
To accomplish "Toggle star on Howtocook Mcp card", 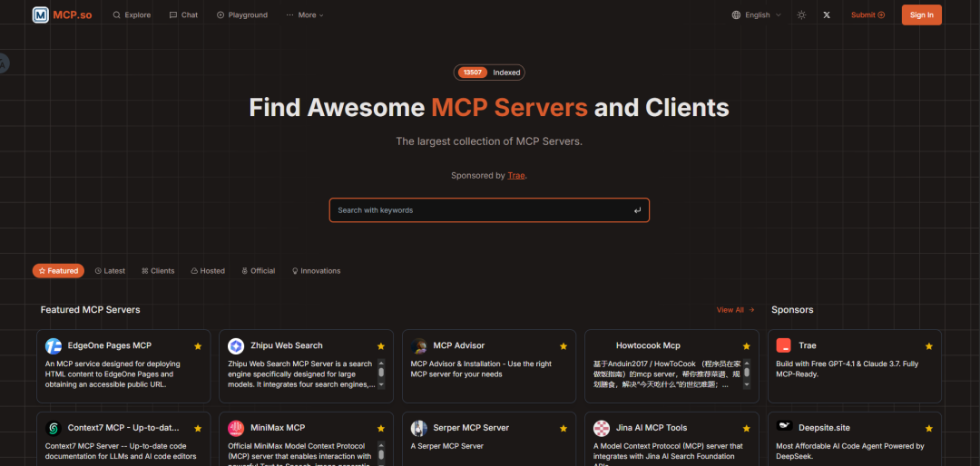I will point(746,346).
